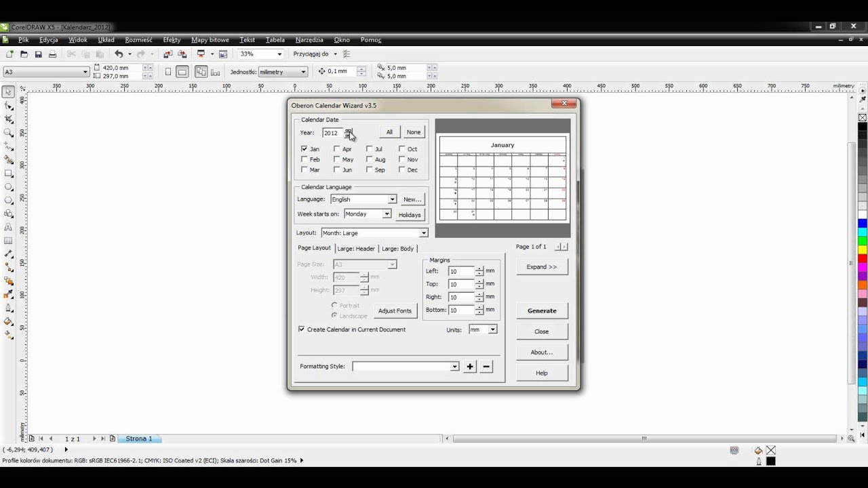Print the document
This screenshot has width=868, height=488.
(x=52, y=54)
